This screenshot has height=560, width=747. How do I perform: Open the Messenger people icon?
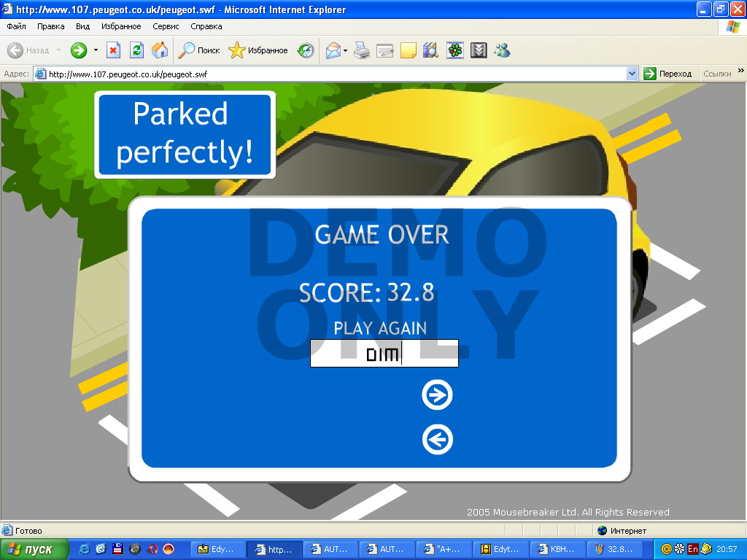tap(502, 50)
